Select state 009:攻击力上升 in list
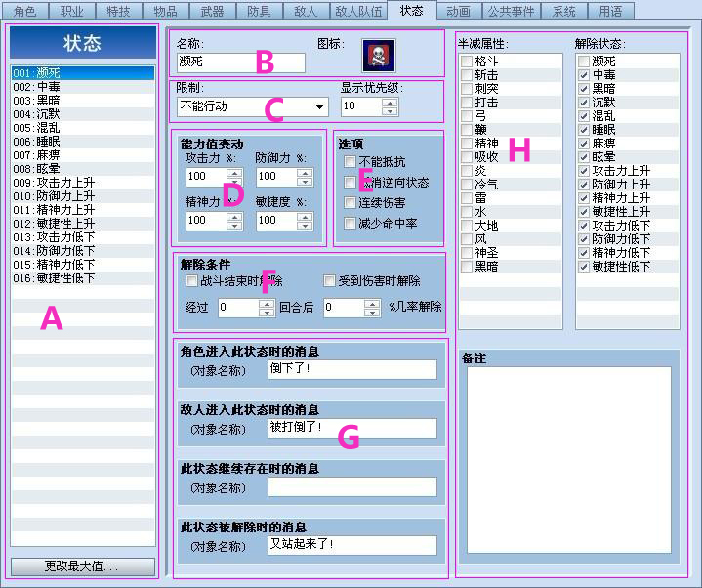Image resolution: width=702 pixels, height=588 pixels. tap(83, 183)
